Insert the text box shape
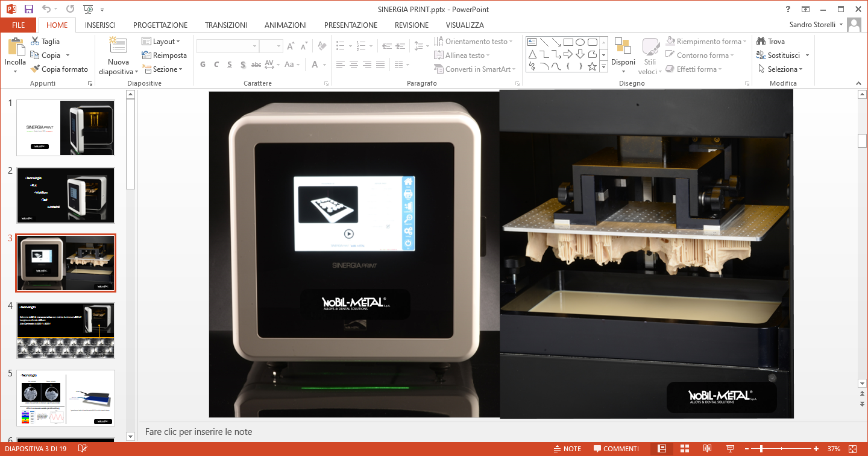The height and width of the screenshot is (456, 868). click(x=532, y=42)
